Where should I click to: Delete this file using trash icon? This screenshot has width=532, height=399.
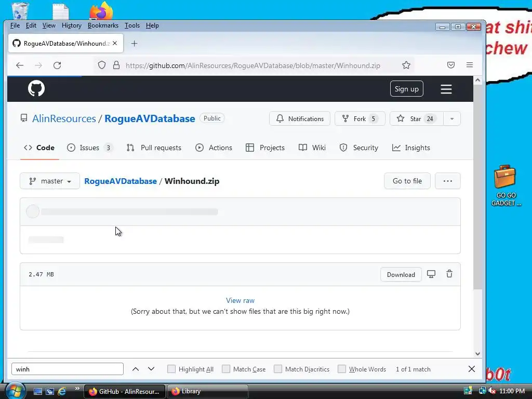pos(449,274)
